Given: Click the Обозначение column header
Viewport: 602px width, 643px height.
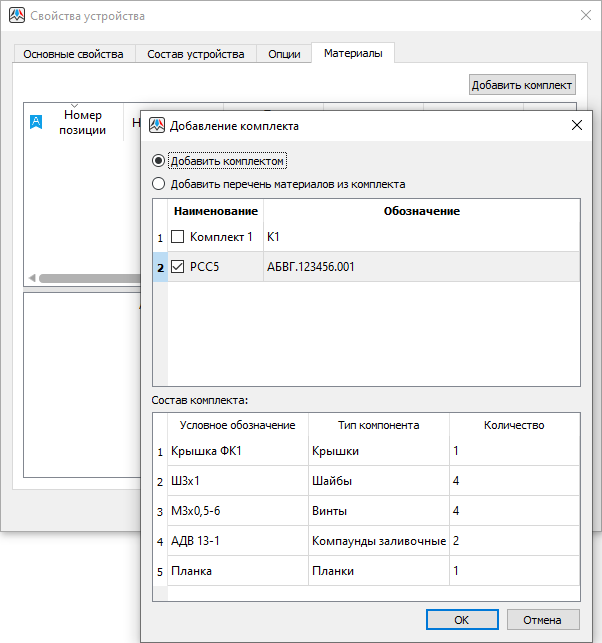Looking at the screenshot, I should 421,211.
